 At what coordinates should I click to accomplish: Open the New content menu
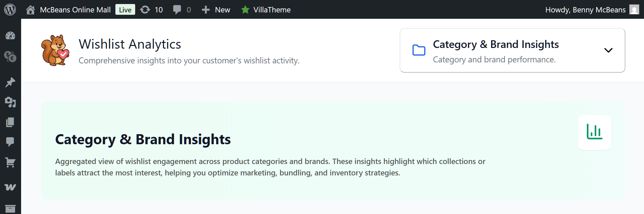[x=216, y=10]
